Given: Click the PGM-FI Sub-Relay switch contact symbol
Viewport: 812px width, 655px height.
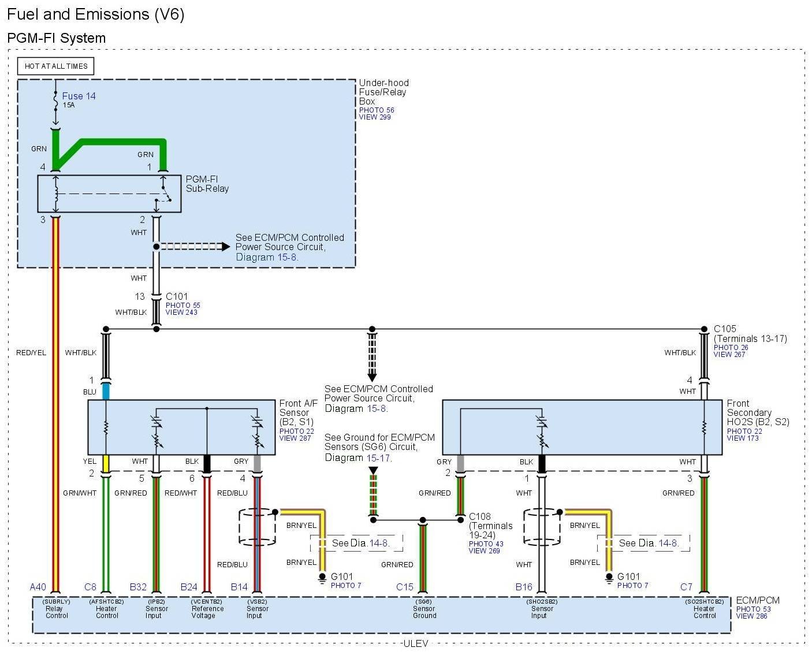Looking at the screenshot, I should tap(166, 193).
